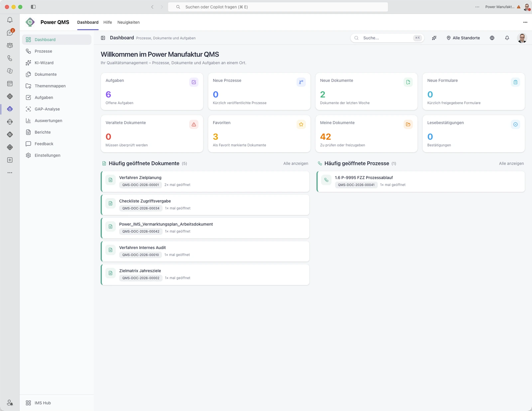Open the notification bell in QMS header
The width and height of the screenshot is (532, 411).
coord(507,38)
